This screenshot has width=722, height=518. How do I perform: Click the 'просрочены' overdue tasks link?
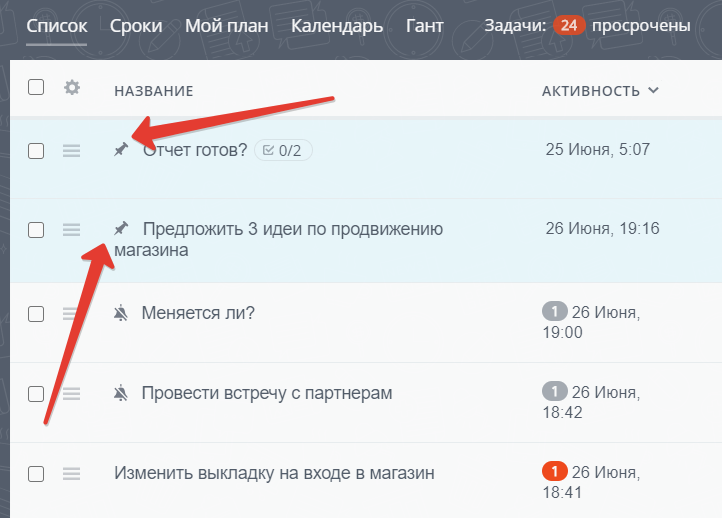[x=641, y=26]
